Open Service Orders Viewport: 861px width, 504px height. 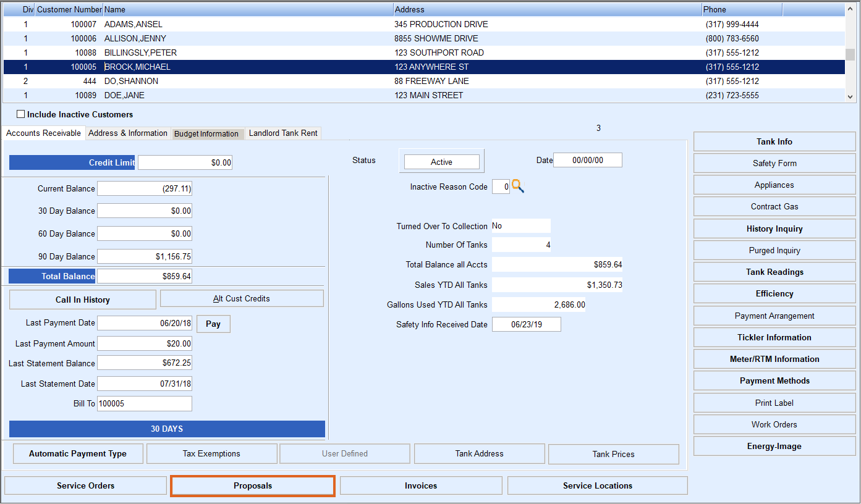coord(86,486)
